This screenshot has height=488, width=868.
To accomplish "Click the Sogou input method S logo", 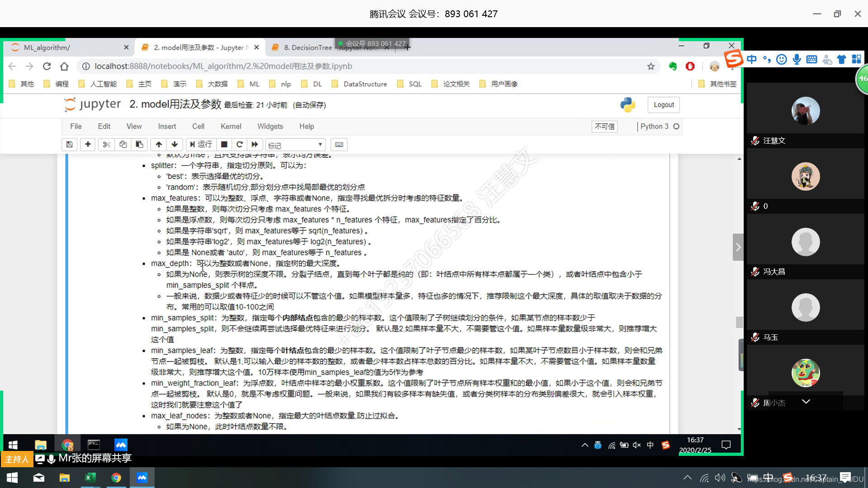I will click(x=734, y=59).
